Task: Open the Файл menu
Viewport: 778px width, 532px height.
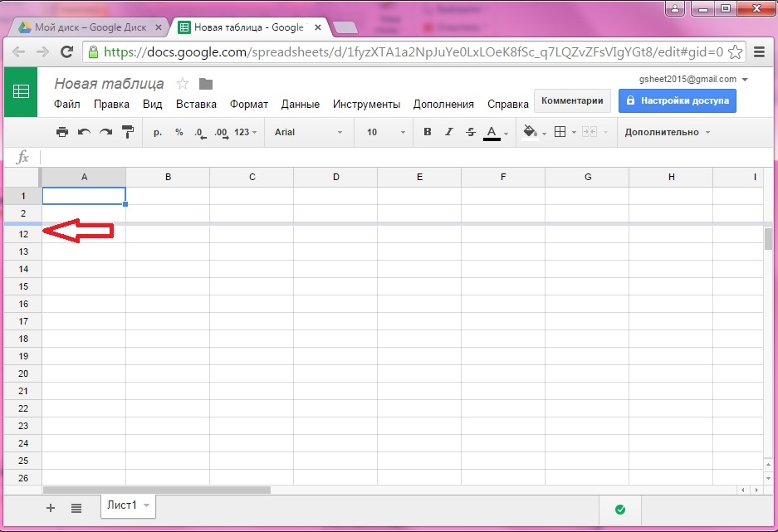Action: coord(67,104)
